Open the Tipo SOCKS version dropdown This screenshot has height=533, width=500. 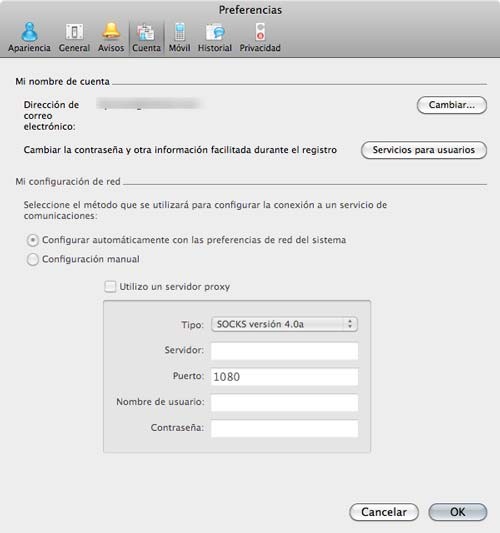[284, 324]
